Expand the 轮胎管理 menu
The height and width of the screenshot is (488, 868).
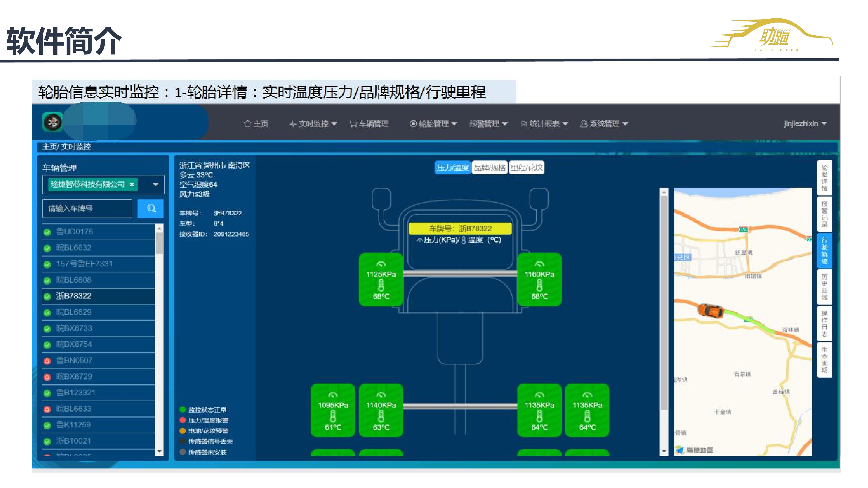coord(433,124)
